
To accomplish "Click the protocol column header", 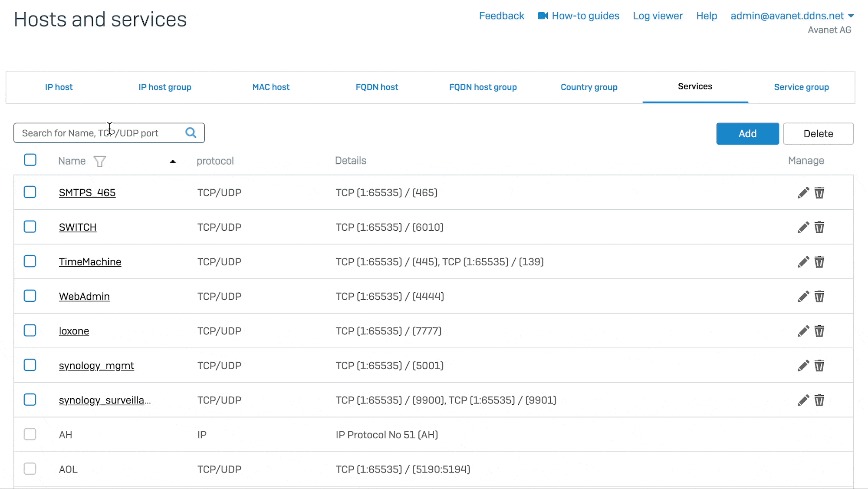I will (215, 161).
